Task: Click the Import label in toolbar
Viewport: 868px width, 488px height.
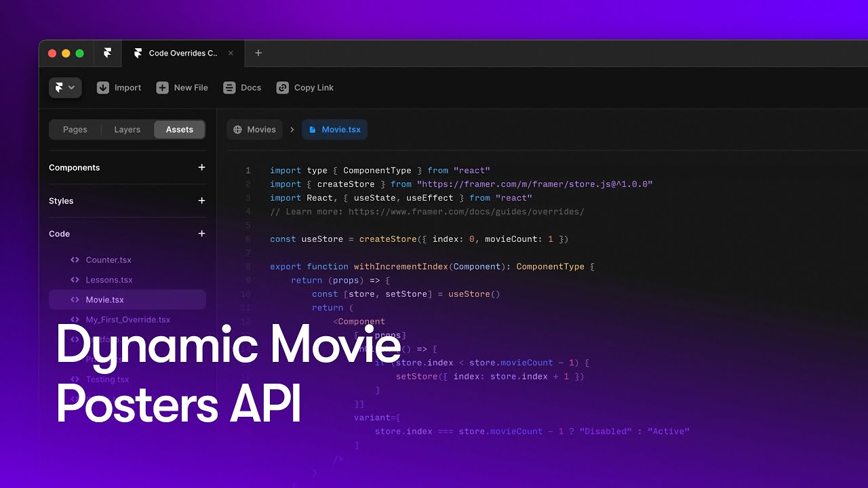Action: coord(127,87)
